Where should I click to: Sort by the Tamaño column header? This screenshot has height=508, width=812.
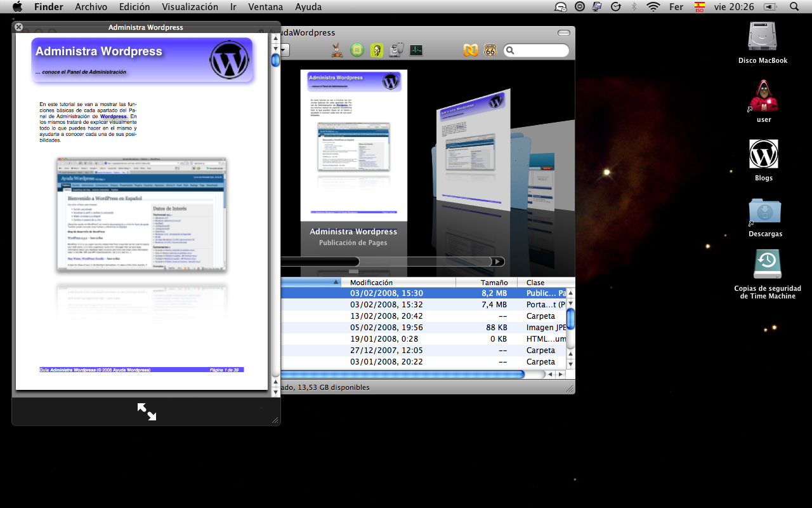click(487, 283)
